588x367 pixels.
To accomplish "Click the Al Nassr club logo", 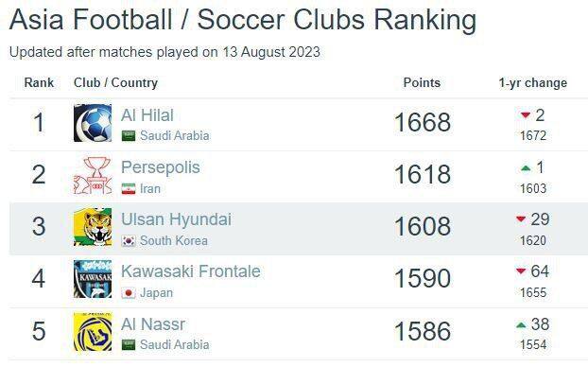I will point(93,331).
